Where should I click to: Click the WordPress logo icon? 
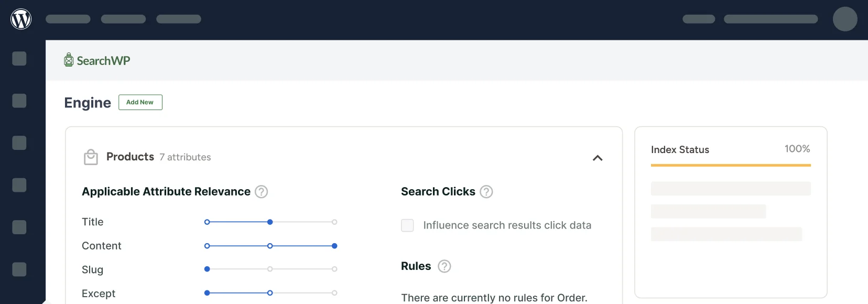[21, 19]
